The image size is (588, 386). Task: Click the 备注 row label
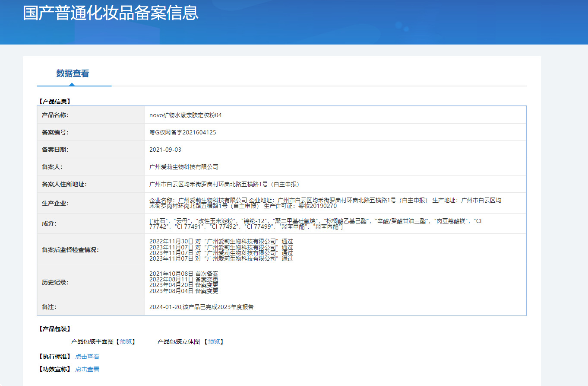coord(49,307)
